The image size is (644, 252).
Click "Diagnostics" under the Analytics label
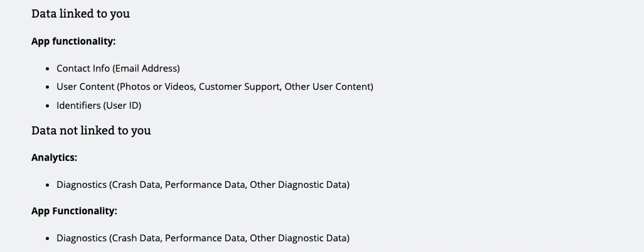point(81,185)
